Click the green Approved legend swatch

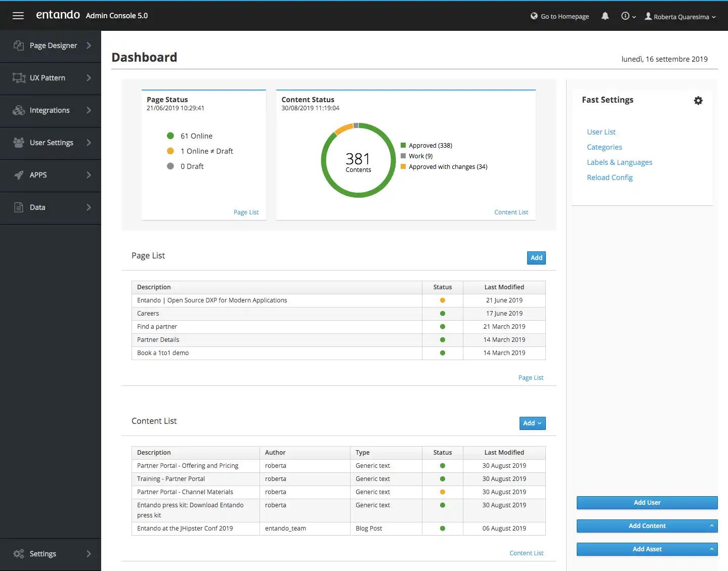coord(403,145)
